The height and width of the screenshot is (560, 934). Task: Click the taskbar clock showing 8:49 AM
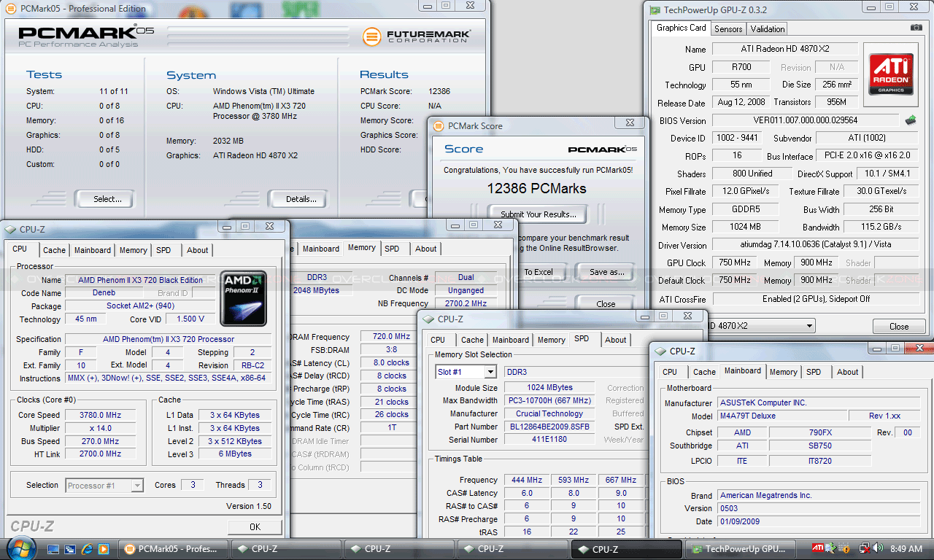(907, 548)
